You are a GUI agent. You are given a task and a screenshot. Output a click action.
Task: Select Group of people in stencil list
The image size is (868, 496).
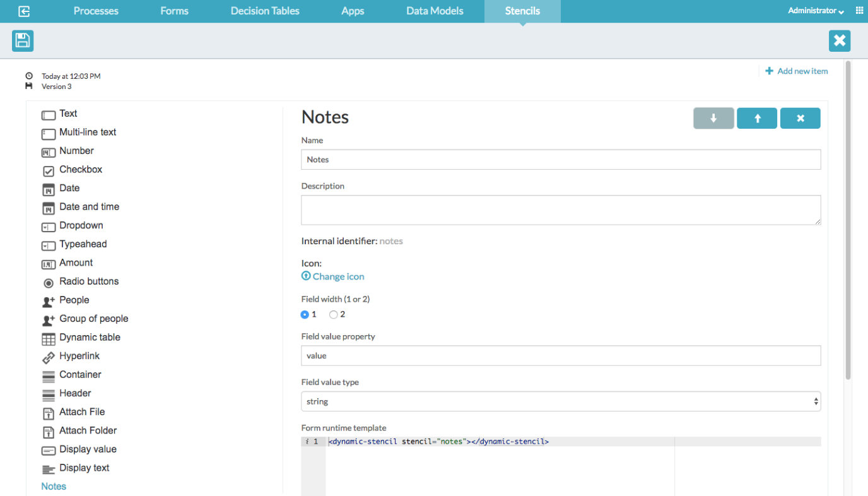coord(93,319)
